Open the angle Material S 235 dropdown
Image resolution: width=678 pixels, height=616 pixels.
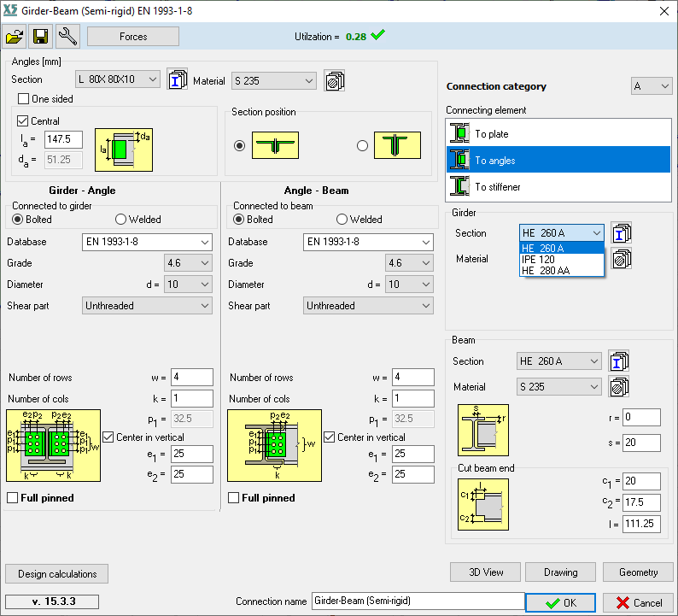coord(274,81)
